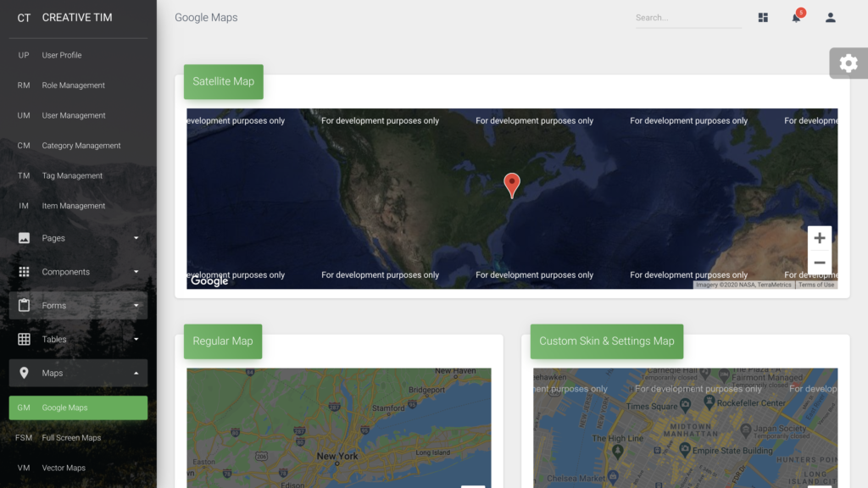Open Vector Maps in sidebar
Viewport: 868px width, 488px height.
pyautogui.click(x=64, y=468)
